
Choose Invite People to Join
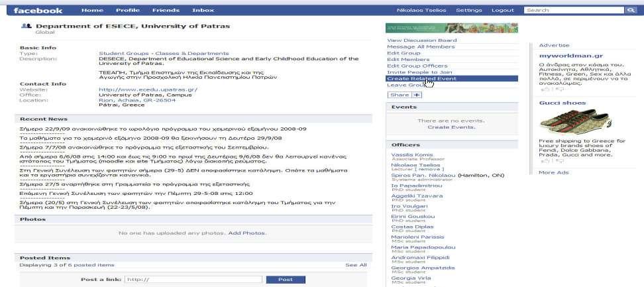(x=420, y=72)
